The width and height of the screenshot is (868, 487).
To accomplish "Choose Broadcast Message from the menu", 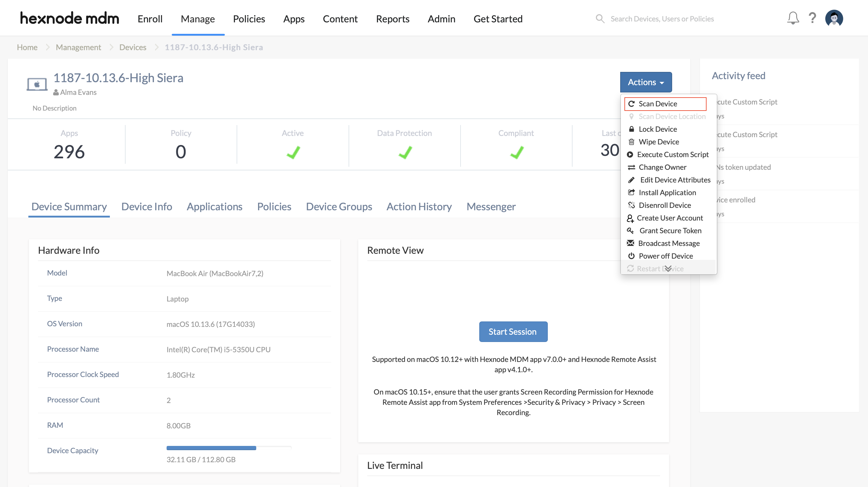I will click(669, 243).
